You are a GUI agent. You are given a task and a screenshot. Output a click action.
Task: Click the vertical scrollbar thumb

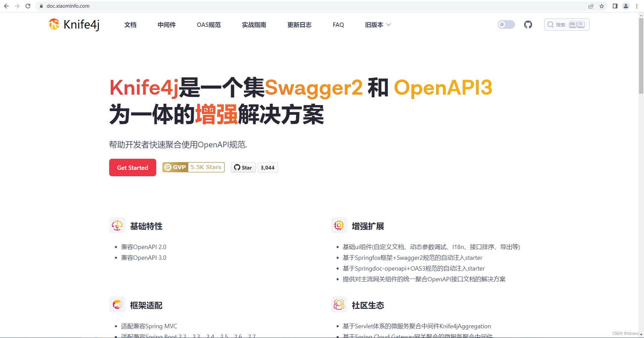click(641, 56)
